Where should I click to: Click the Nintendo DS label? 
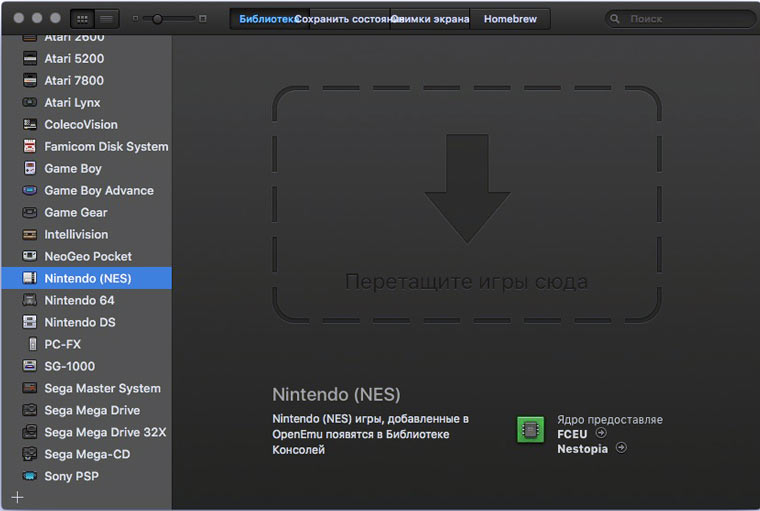click(x=80, y=322)
